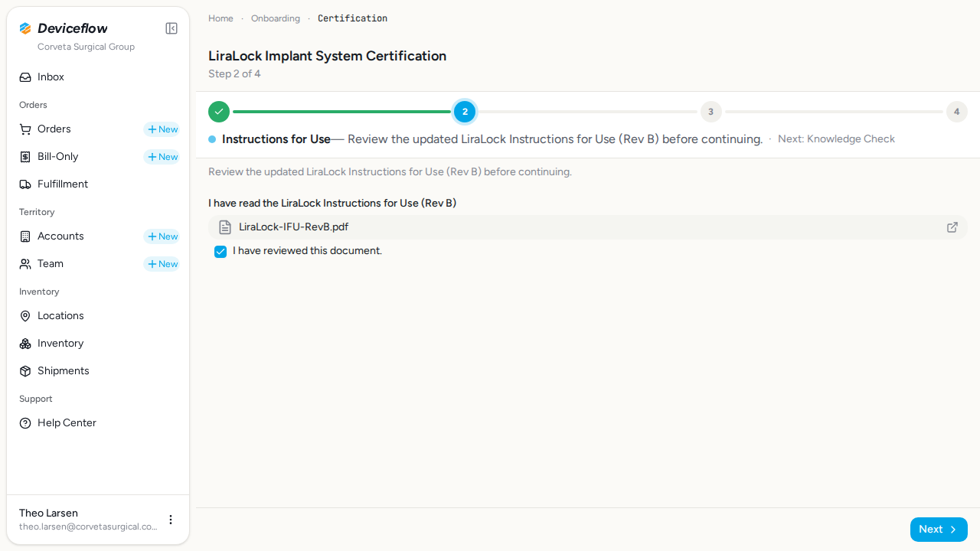
Task: Jump to step 3 in stepper
Action: (710, 112)
